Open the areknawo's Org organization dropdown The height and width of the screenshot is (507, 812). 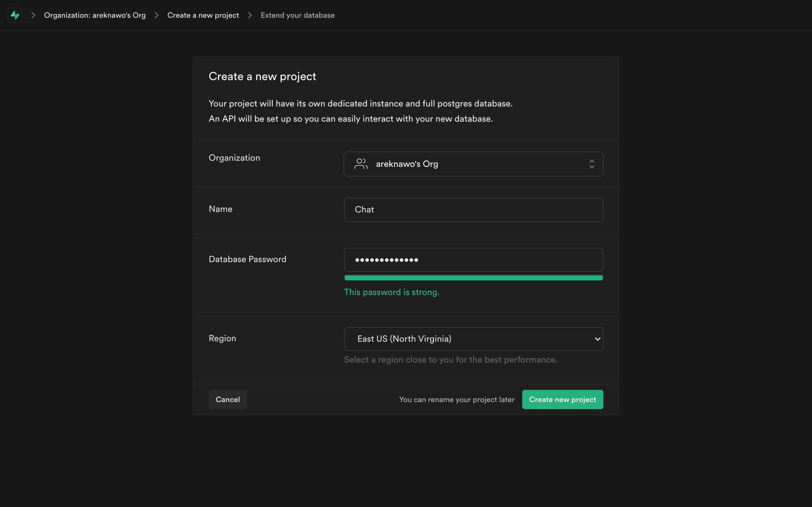[473, 164]
